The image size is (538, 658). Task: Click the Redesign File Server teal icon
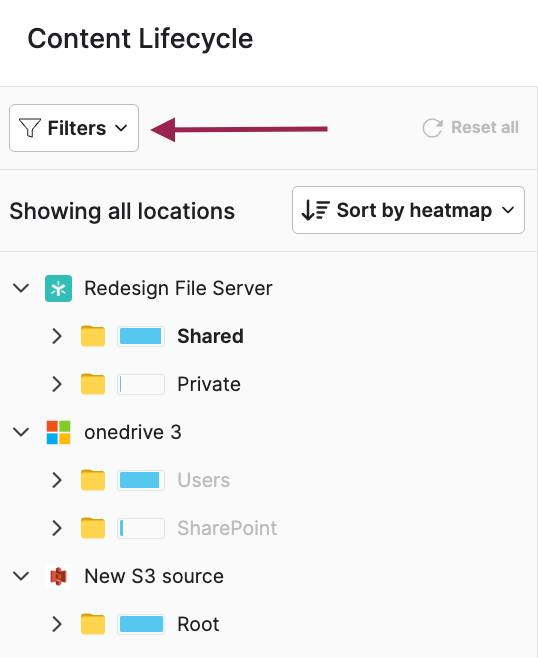(58, 288)
